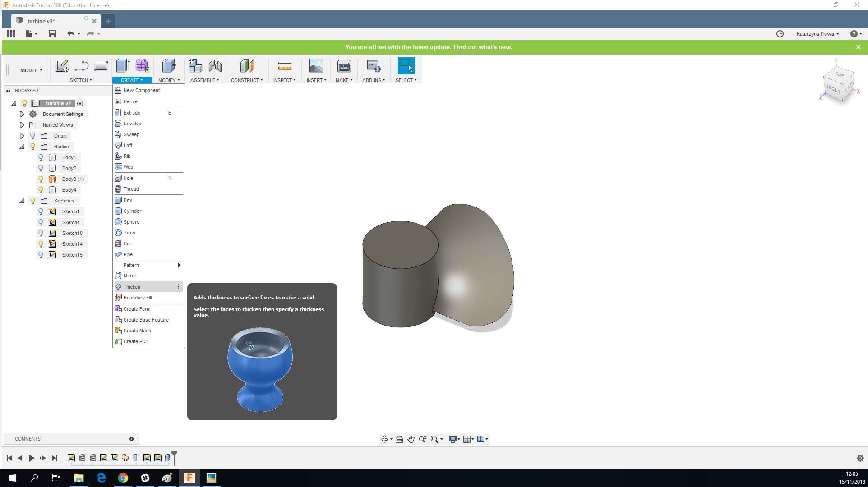Dismiss the green update banner
Viewport: 868px width, 487px height.
858,47
